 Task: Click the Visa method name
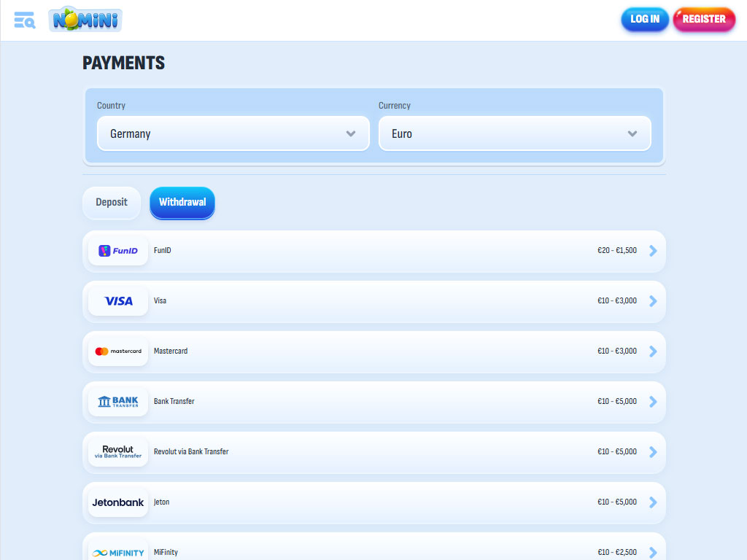(160, 301)
